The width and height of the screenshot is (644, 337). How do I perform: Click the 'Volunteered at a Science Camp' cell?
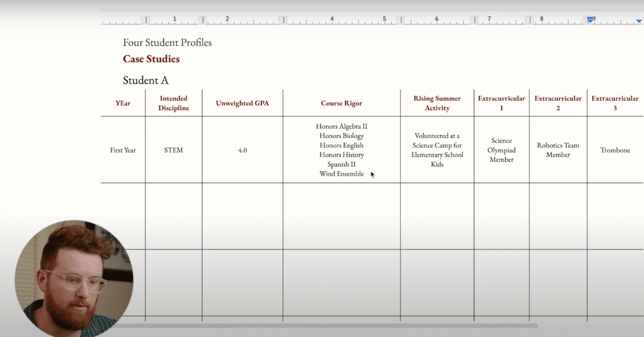coord(437,150)
